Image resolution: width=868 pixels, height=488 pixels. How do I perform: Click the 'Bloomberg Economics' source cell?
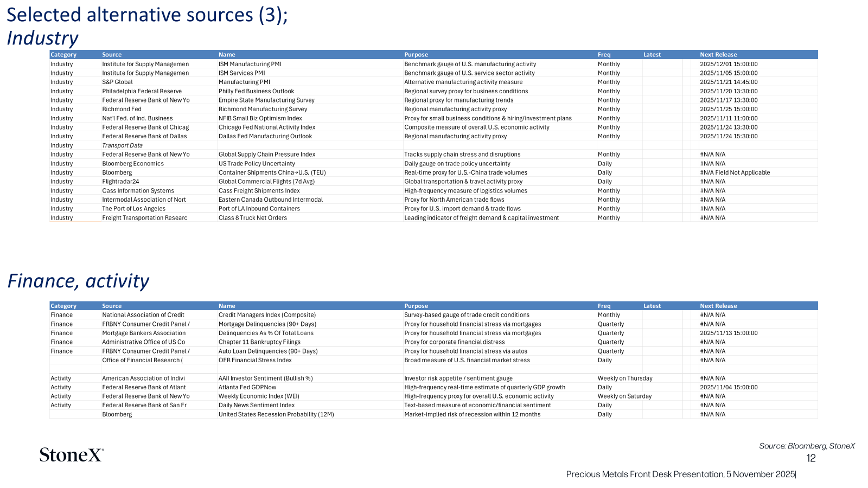133,163
